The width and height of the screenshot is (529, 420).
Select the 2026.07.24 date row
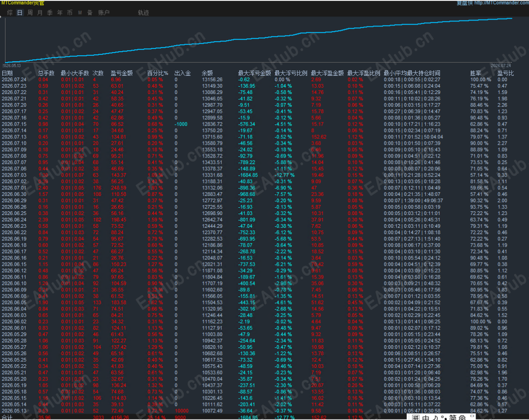click(14, 79)
